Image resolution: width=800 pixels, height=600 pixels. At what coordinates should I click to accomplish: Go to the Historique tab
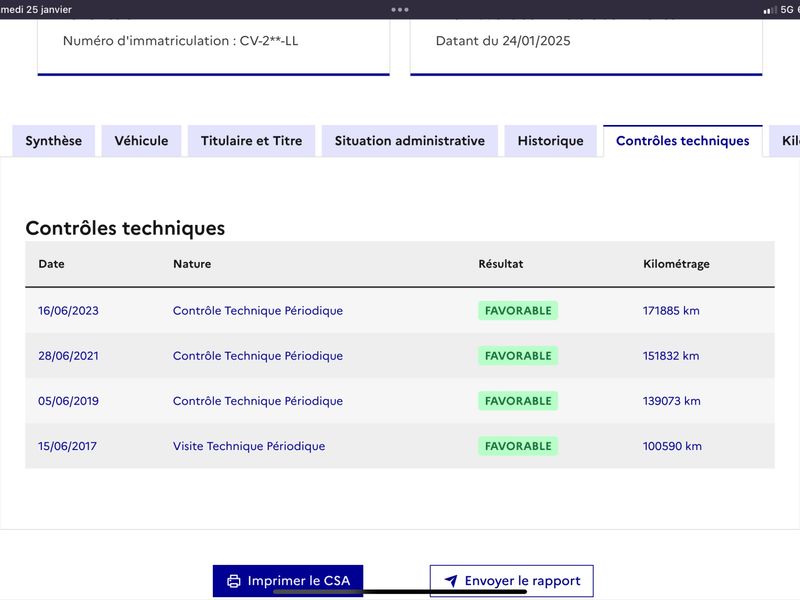551,141
